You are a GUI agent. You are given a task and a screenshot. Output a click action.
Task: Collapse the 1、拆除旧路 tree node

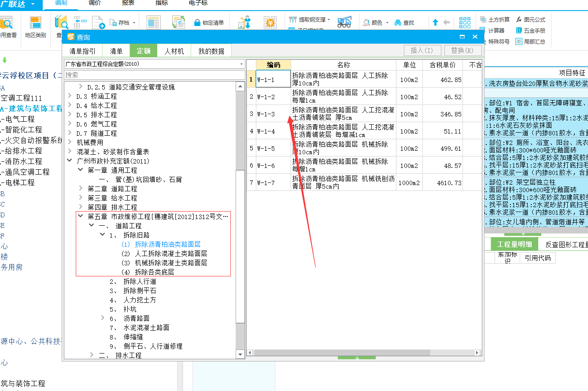point(103,235)
